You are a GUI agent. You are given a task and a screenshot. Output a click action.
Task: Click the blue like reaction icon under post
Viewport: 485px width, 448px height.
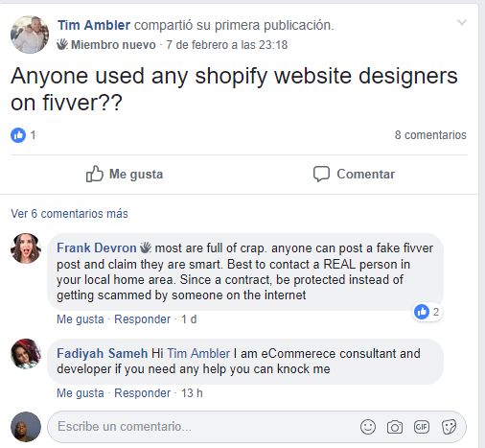coord(18,135)
